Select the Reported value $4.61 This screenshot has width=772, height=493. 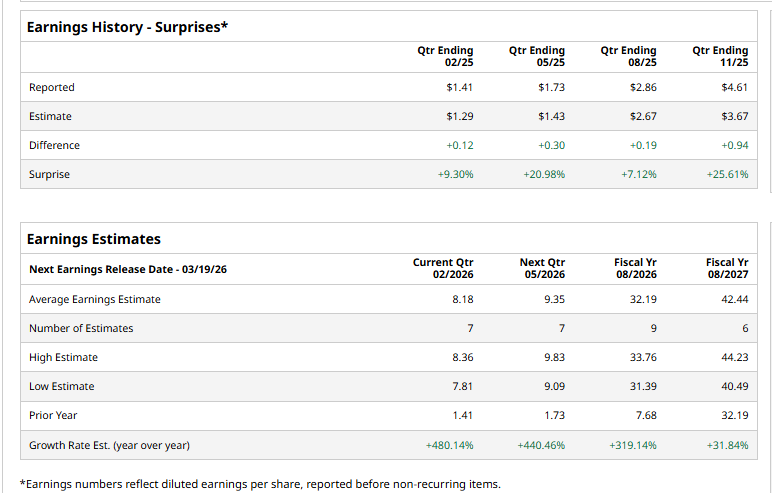(x=734, y=87)
